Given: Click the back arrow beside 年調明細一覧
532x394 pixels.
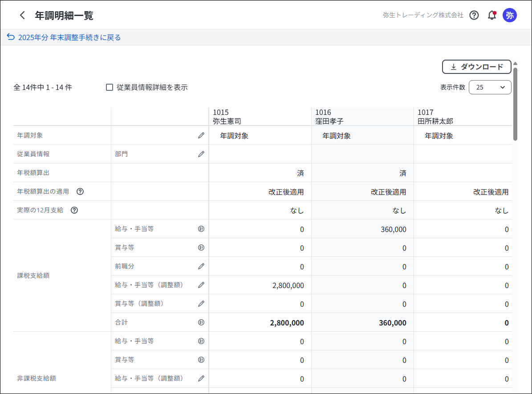Looking at the screenshot, I should tap(22, 15).
